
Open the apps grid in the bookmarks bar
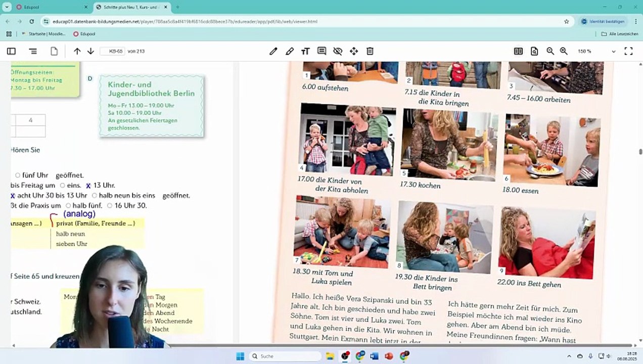click(x=9, y=34)
